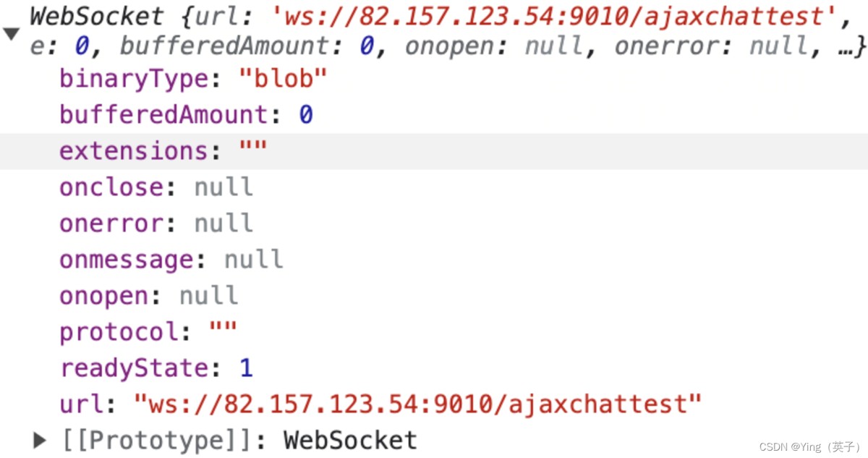The height and width of the screenshot is (458, 868).
Task: Click the empty protocol string value
Action: click(x=223, y=332)
